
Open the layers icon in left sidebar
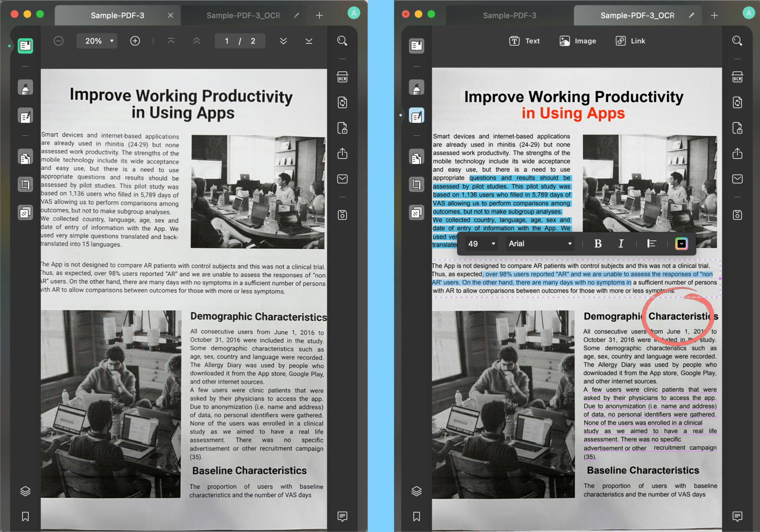(x=25, y=491)
